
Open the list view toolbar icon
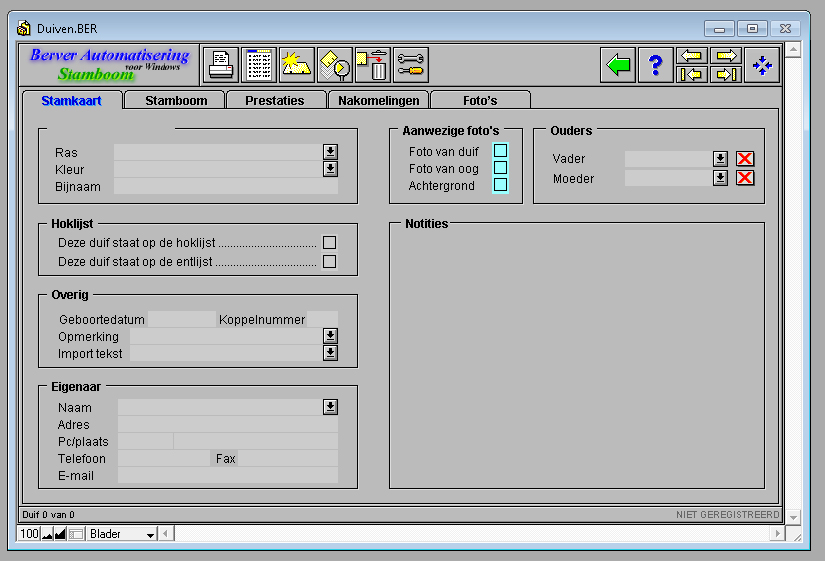tap(259, 65)
